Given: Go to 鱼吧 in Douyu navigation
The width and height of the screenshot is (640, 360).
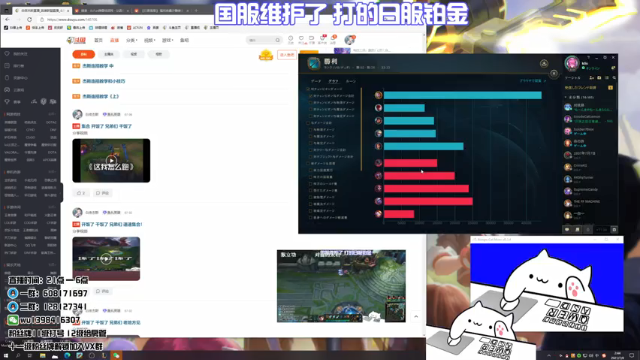Looking at the screenshot, I should 184,40.
